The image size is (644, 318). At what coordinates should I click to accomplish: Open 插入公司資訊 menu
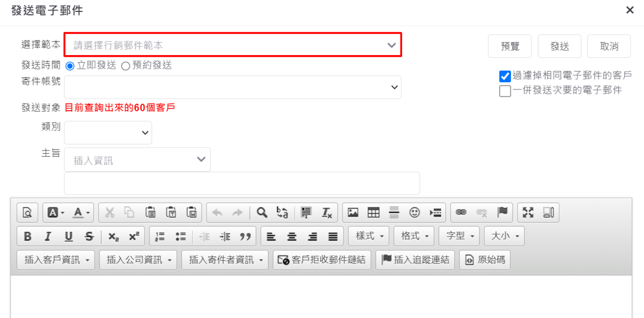(138, 260)
